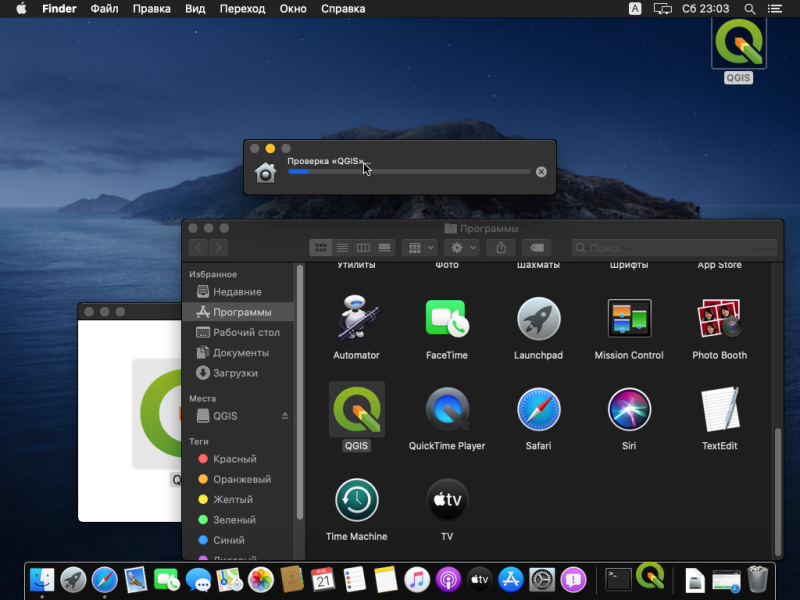Open Photos from the Dock
Screen dimensions: 800x600
261,580
